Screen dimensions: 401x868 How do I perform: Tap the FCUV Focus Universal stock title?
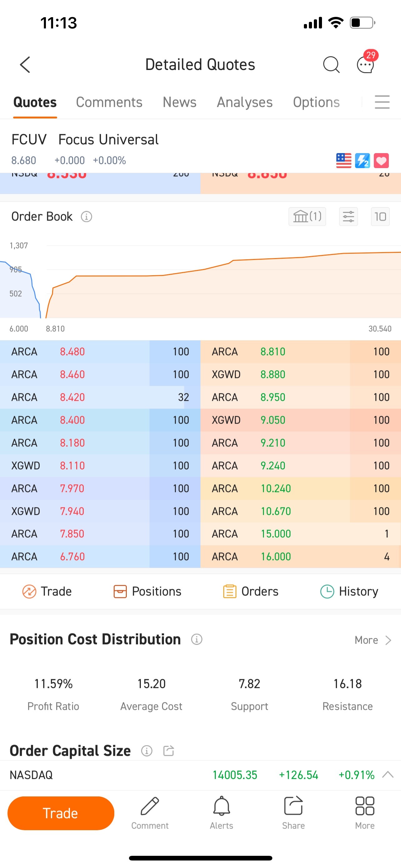point(85,139)
